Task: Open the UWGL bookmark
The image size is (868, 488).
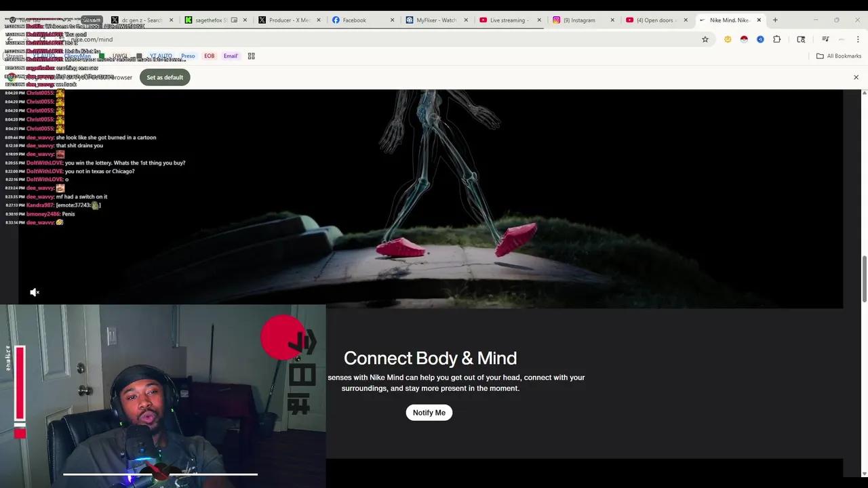Action: click(119, 56)
